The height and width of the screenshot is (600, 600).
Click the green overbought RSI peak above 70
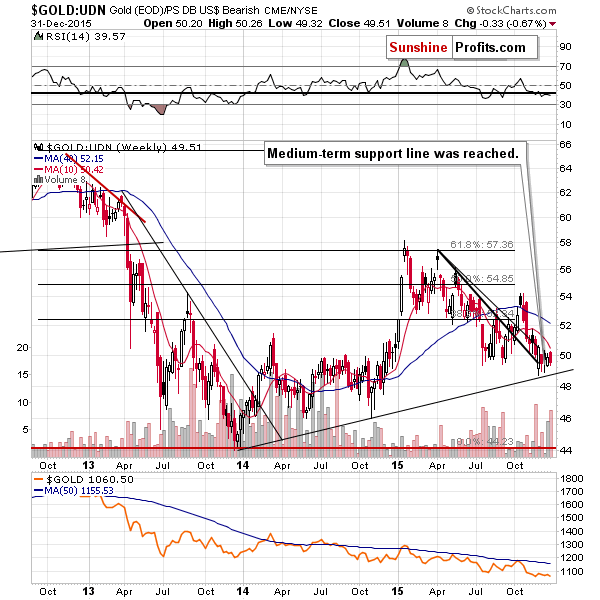[404, 63]
